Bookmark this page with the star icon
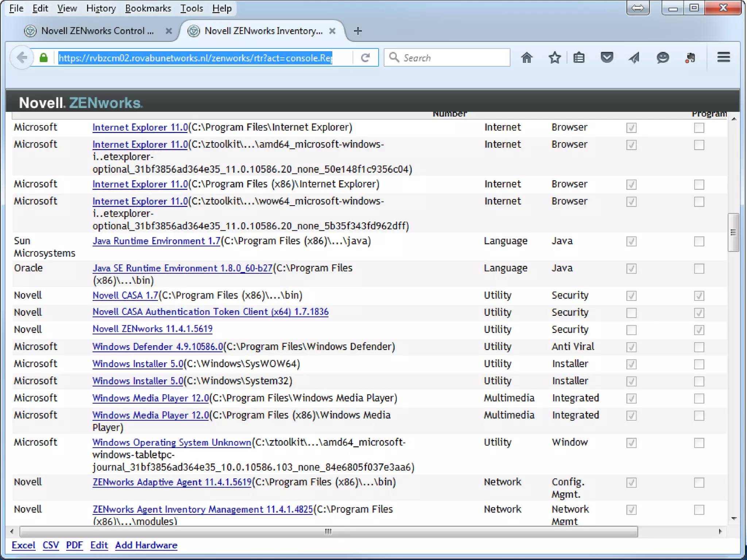Image resolution: width=747 pixels, height=560 pixels. (x=554, y=57)
